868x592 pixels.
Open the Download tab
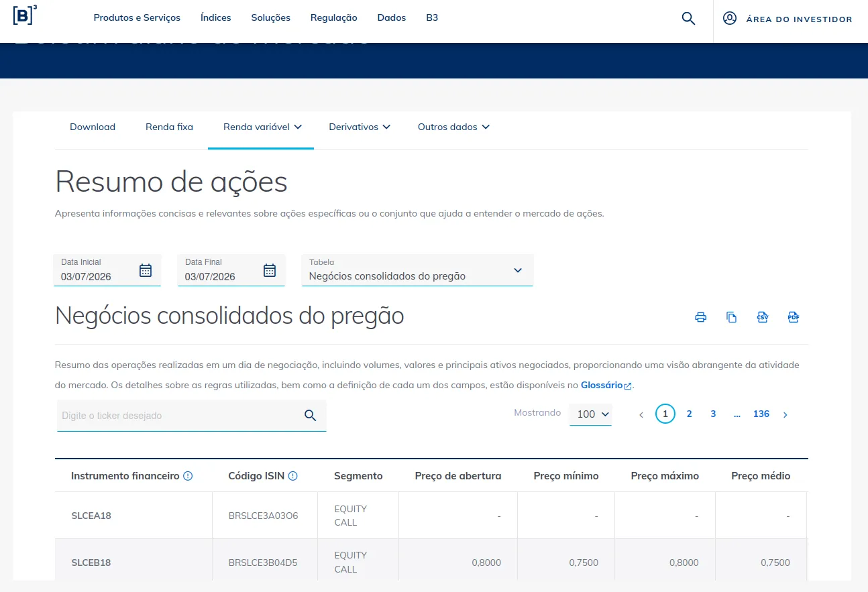click(x=93, y=127)
